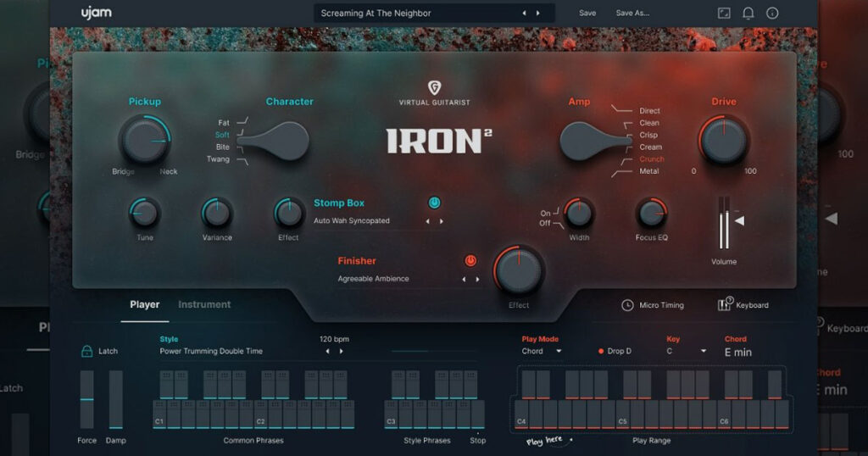Select Clean amp

648,123
